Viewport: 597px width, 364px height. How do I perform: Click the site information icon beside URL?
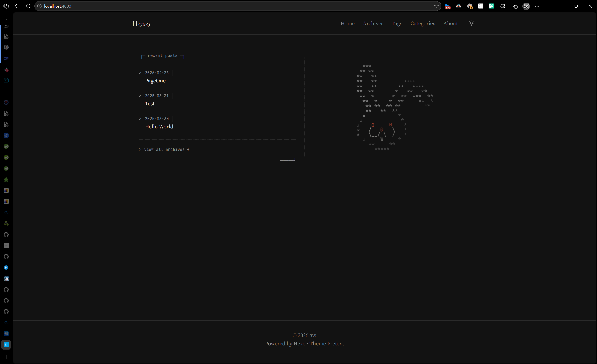tap(39, 6)
